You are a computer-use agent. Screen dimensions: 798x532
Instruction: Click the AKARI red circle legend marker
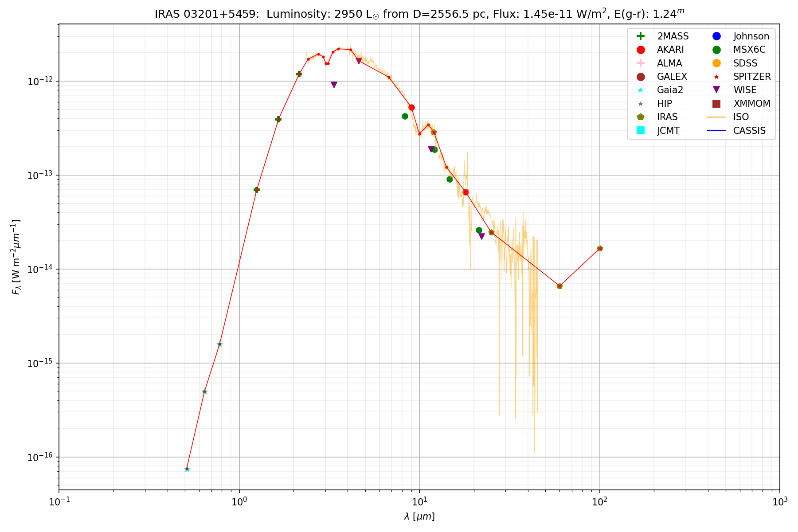640,50
